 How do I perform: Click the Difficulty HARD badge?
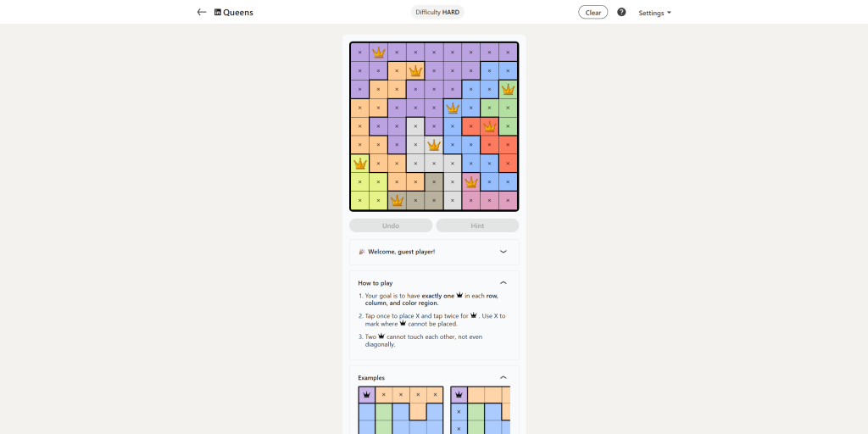coord(437,13)
